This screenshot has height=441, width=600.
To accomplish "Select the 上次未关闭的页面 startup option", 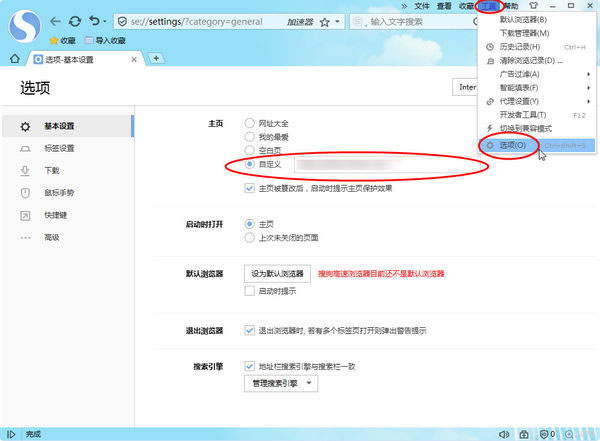I will tap(250, 239).
